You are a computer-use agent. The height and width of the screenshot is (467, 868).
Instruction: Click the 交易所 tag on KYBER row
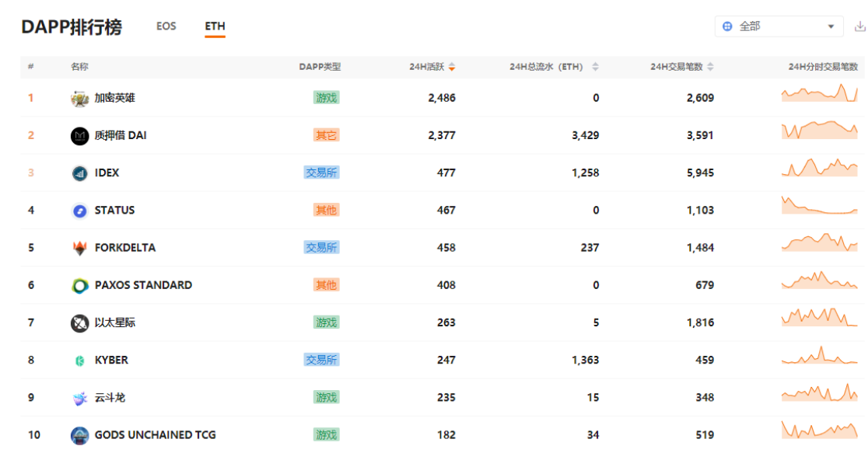coord(322,360)
